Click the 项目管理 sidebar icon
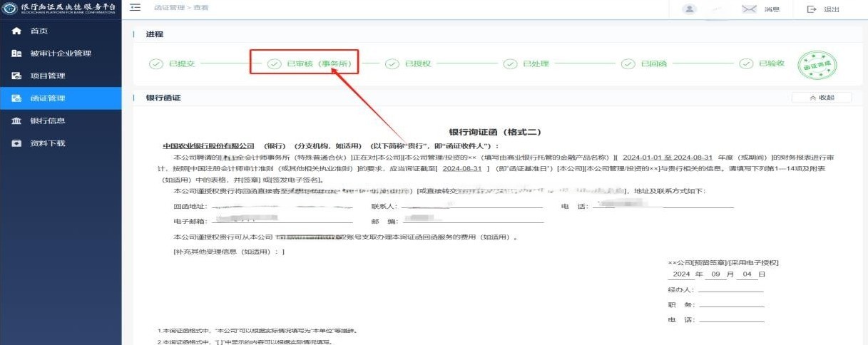This screenshot has height=345, width=868. [x=16, y=76]
